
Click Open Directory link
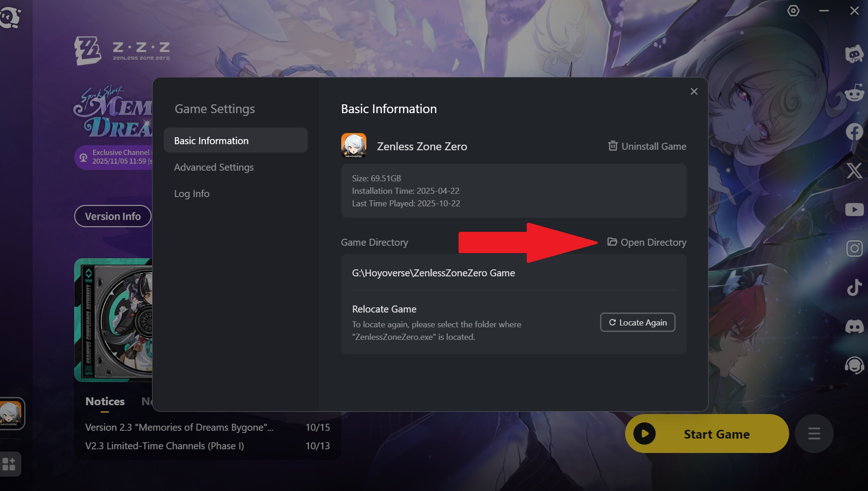647,242
